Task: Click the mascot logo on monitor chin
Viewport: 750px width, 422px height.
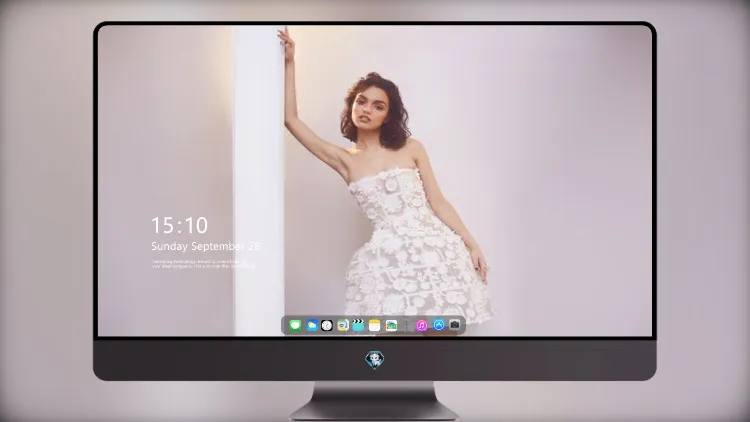Action: (375, 360)
